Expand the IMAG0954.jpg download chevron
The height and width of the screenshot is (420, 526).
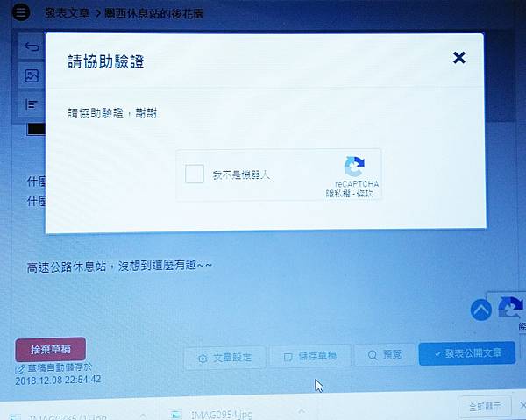(x=302, y=412)
